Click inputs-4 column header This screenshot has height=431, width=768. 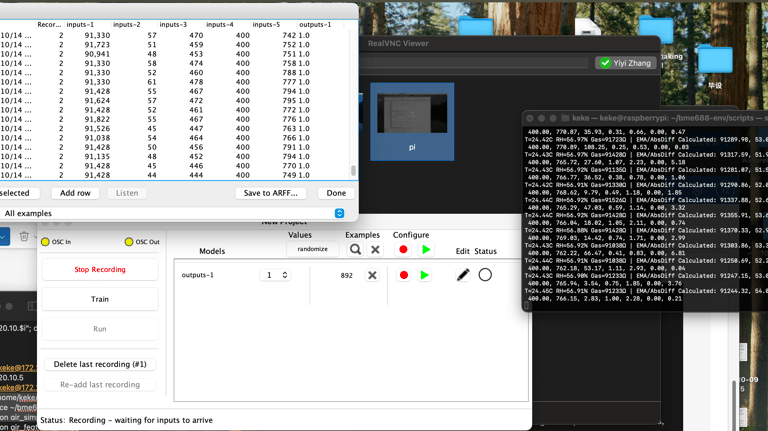220,24
